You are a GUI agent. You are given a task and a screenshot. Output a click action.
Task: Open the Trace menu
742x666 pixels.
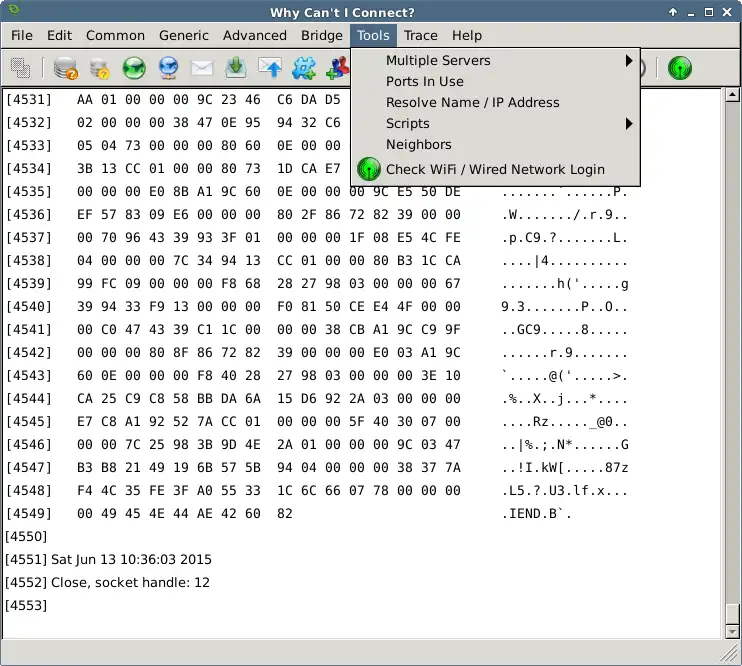(421, 36)
